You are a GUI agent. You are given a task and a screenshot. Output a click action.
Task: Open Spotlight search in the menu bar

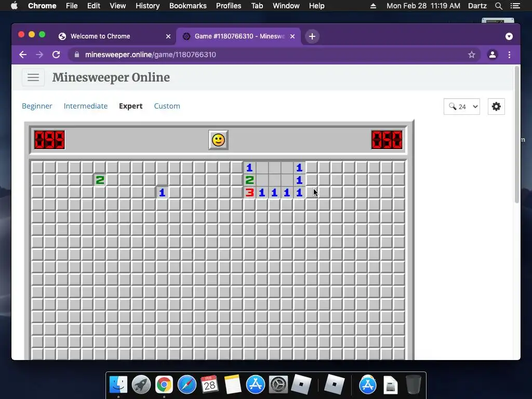pos(498,6)
